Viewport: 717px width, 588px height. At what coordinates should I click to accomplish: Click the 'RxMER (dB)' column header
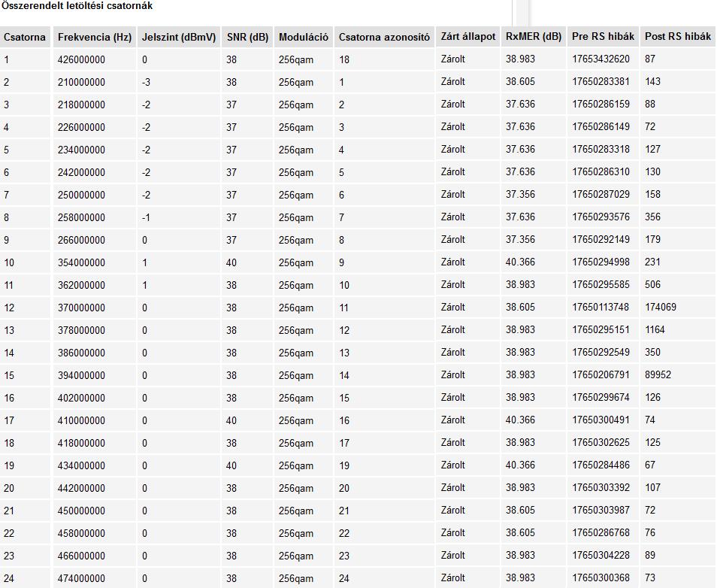[534, 37]
